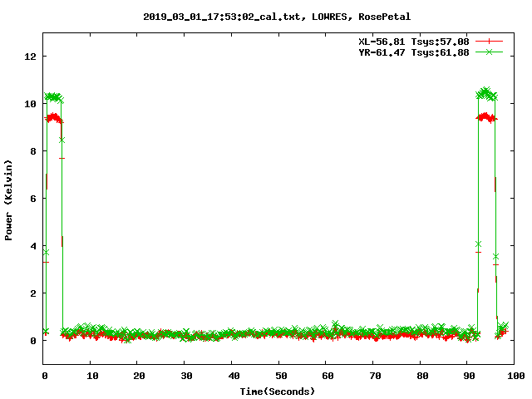Click y-axis tick label 2
532x399 pixels.
[33, 293]
